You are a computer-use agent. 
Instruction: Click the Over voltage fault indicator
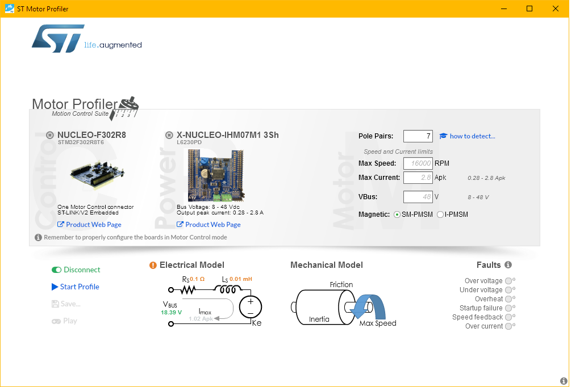click(x=508, y=281)
